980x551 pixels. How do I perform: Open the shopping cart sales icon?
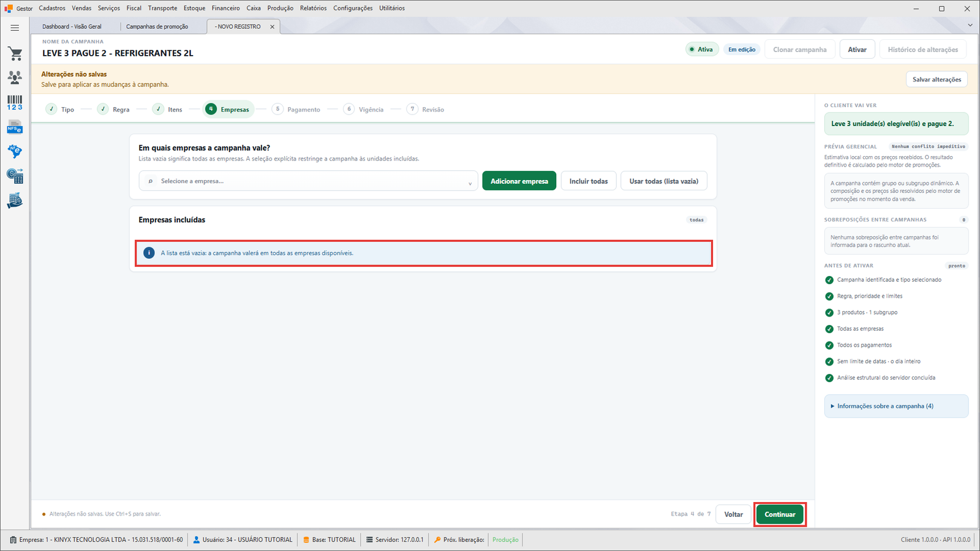pos(15,54)
